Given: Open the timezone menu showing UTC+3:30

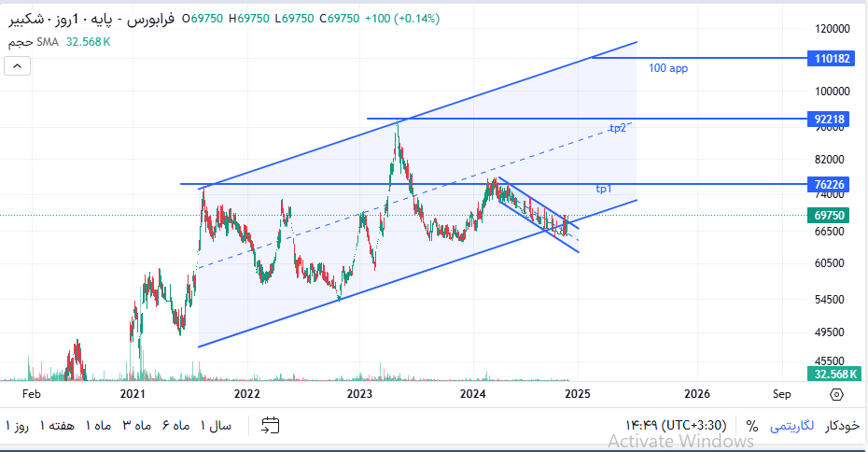Looking at the screenshot, I should [676, 426].
